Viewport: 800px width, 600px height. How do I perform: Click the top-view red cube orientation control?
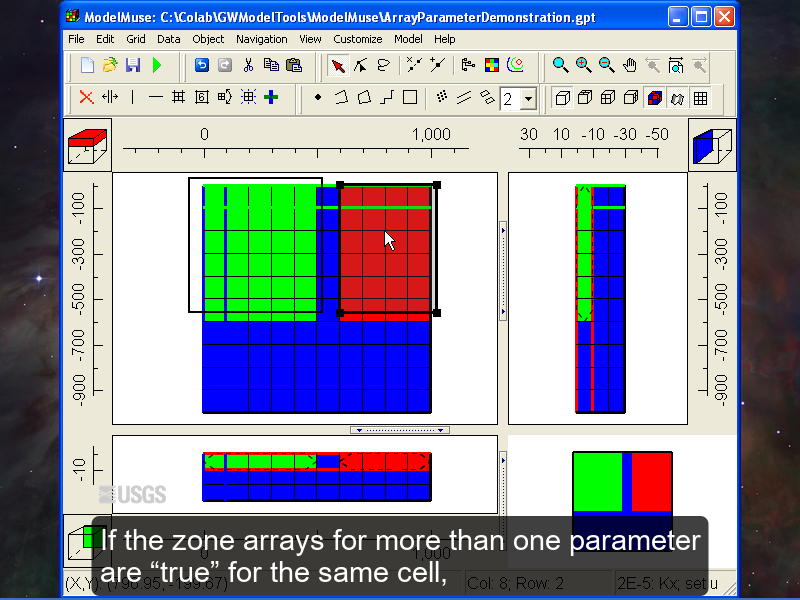click(x=87, y=145)
